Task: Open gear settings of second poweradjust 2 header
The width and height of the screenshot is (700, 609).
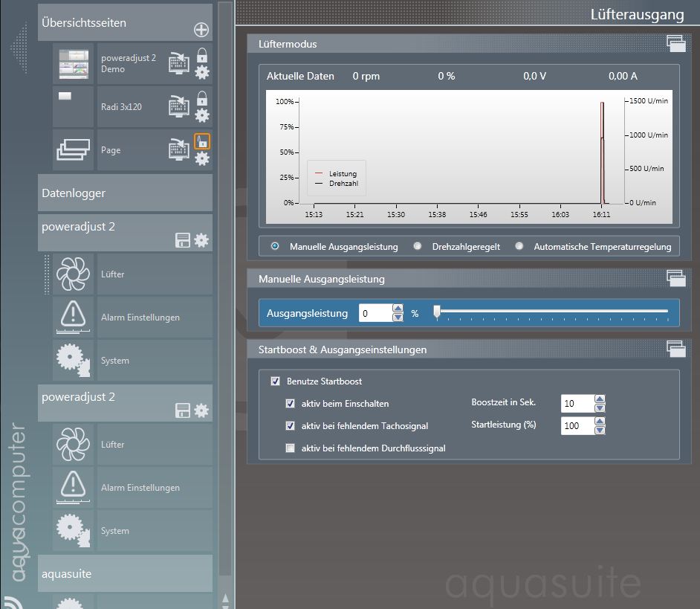Action: coord(201,410)
